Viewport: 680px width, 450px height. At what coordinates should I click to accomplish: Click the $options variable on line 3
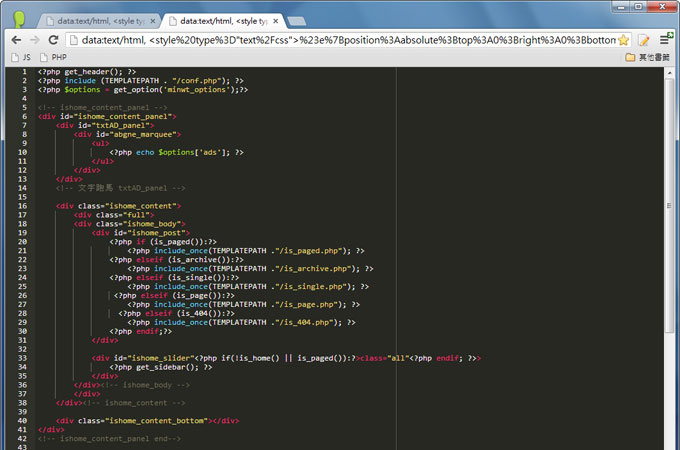coord(82,90)
